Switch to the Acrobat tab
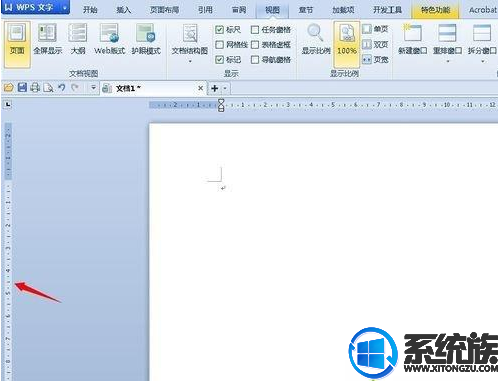This screenshot has height=381, width=498. tap(482, 10)
